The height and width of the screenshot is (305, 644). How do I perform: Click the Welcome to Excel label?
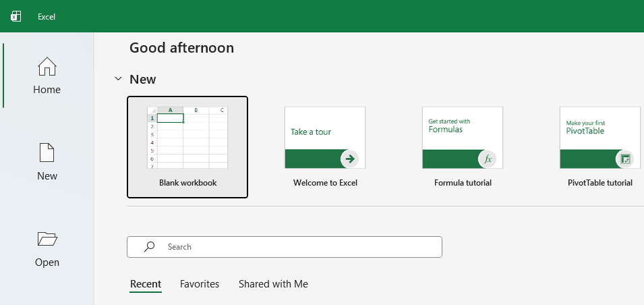tap(325, 183)
